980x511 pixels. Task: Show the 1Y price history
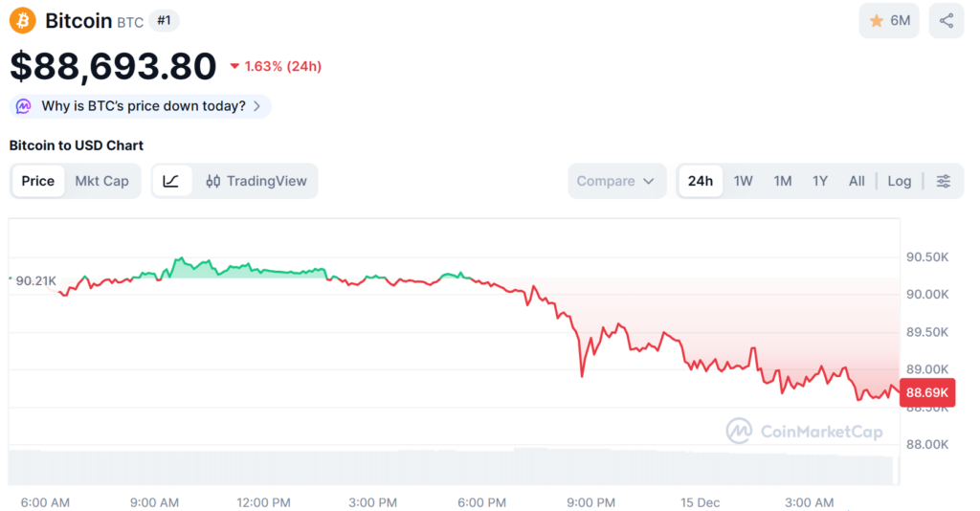(820, 181)
